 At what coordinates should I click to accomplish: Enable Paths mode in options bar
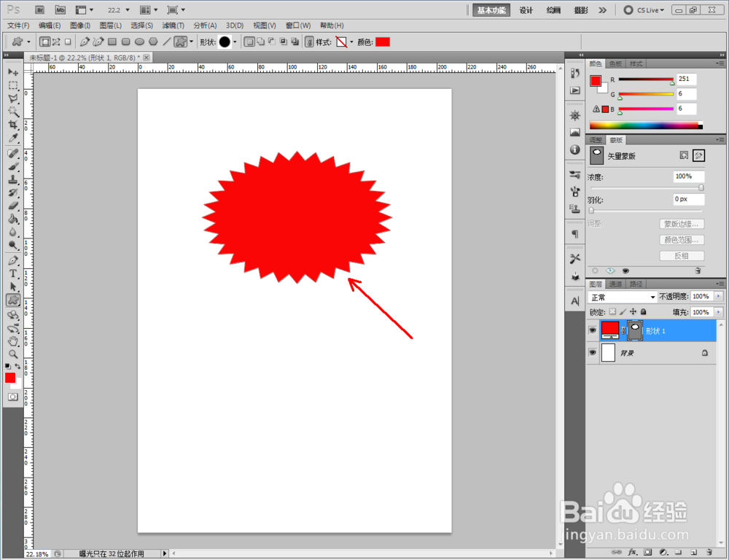click(56, 42)
